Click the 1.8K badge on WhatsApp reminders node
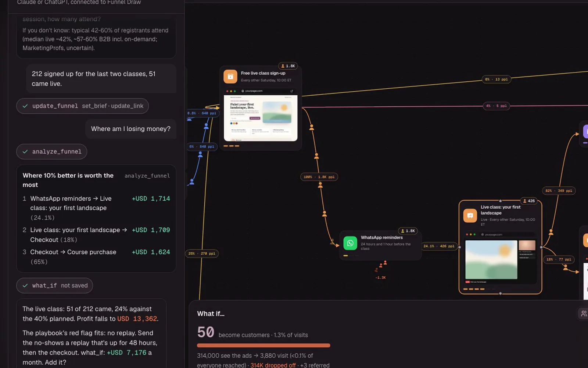 pos(408,231)
